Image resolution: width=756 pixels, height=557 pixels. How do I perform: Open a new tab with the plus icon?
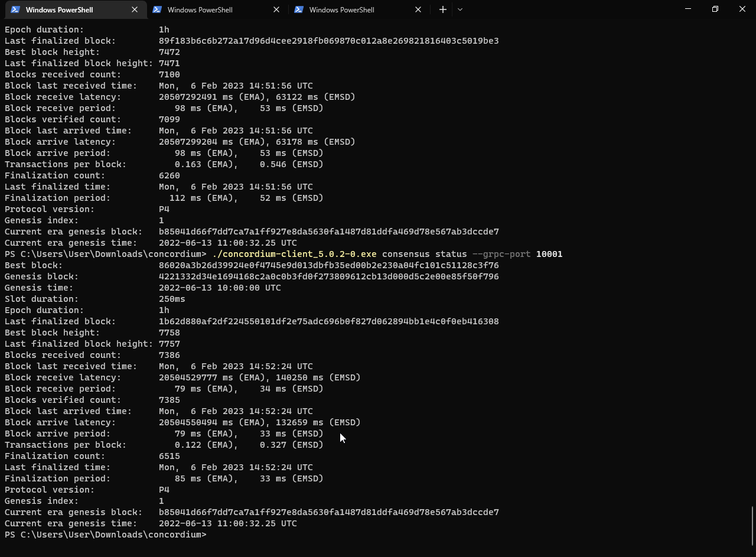442,9
